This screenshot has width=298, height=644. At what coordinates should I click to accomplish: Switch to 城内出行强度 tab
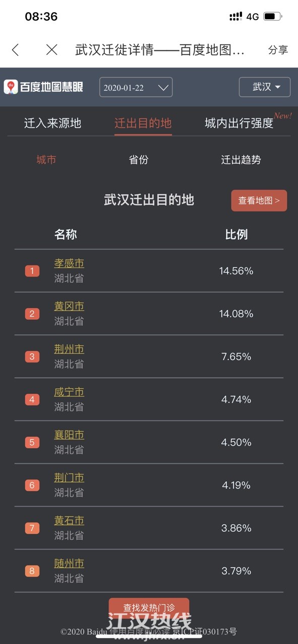point(239,123)
